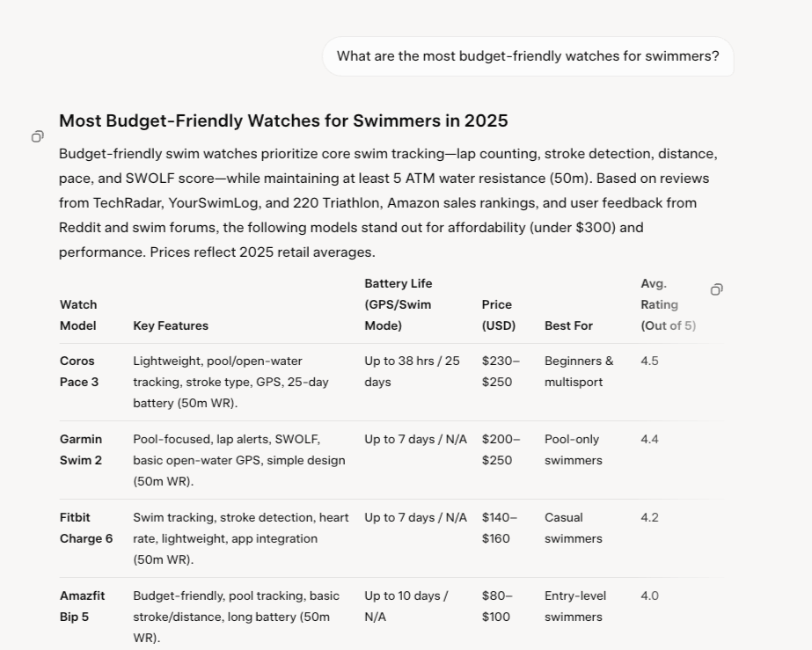Click the Amazfit Bip 5 model name
Viewport: 812px width, 650px height.
point(82,606)
